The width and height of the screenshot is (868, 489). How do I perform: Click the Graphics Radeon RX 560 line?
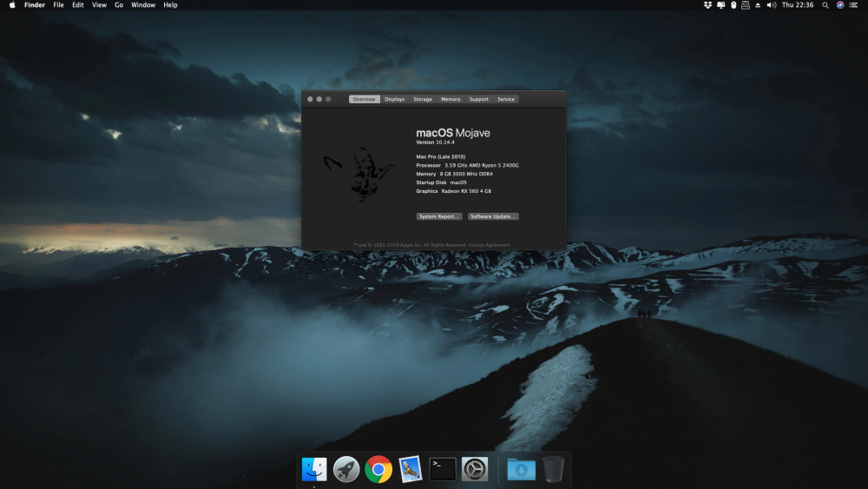point(453,191)
